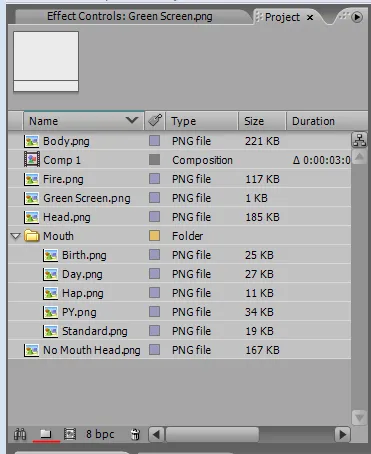Select the Standard.png file name
The width and height of the screenshot is (371, 454).
coord(95,331)
